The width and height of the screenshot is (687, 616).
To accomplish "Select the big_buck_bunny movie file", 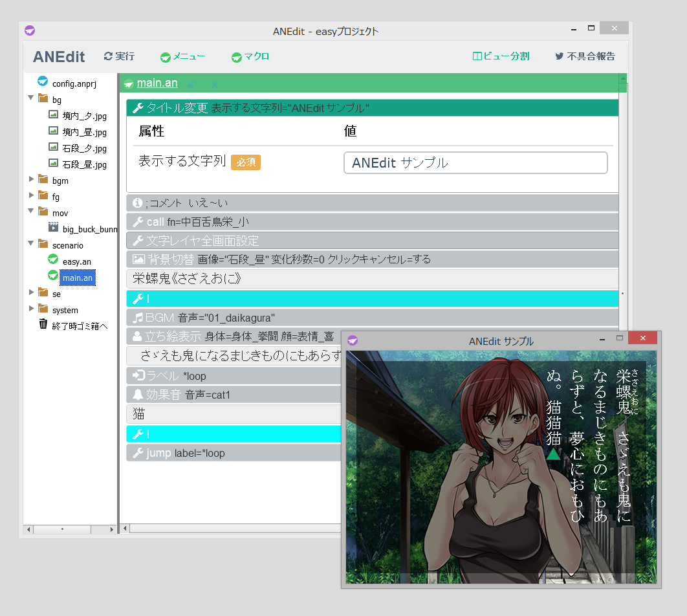I will pos(90,229).
